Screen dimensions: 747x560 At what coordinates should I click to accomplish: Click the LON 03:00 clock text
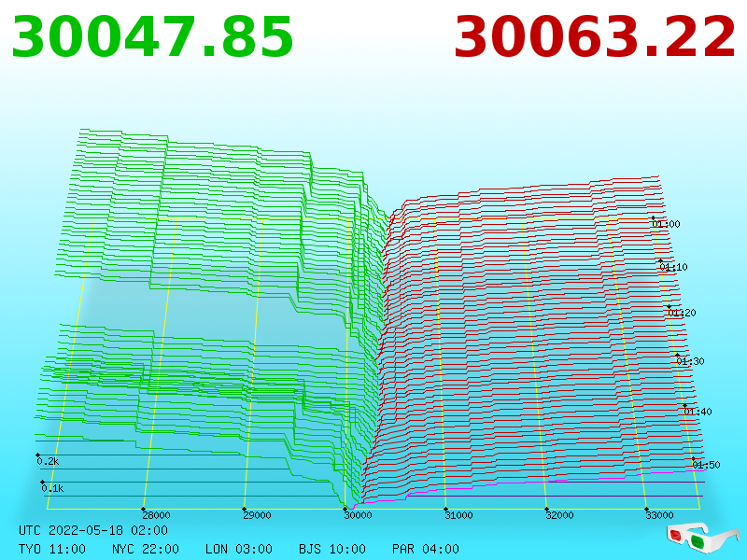click(x=239, y=549)
